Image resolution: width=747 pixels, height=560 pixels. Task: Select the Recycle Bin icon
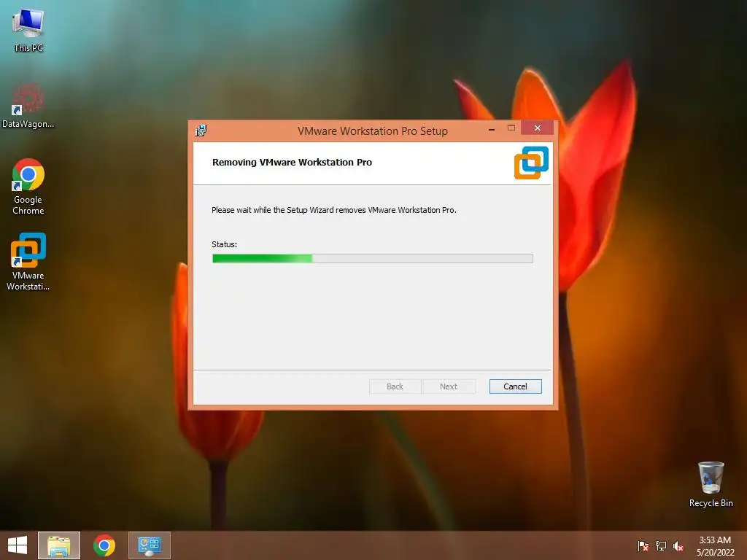coord(711,484)
